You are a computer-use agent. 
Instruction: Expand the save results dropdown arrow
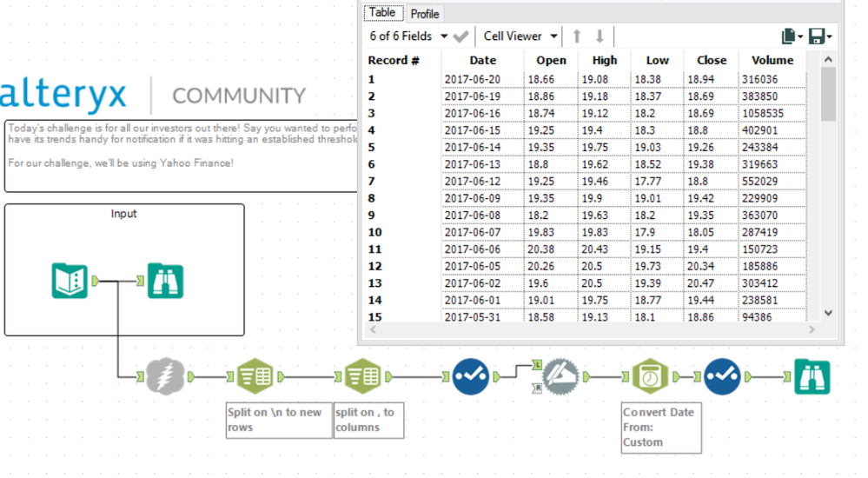[x=829, y=37]
